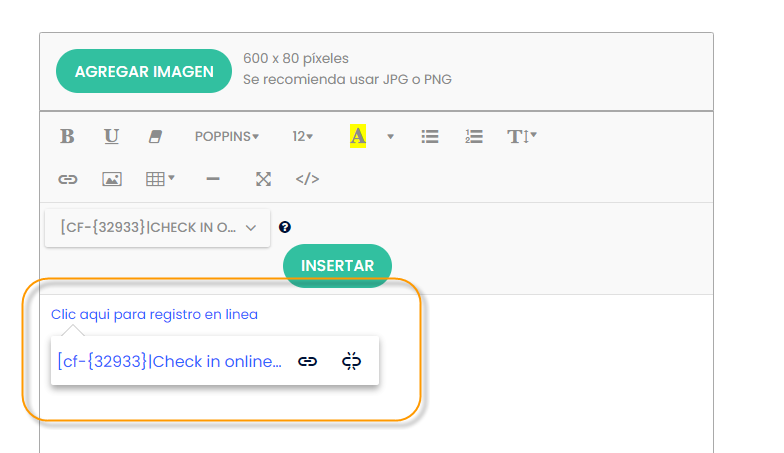
Task: Apply the yellow highlight text color
Action: pyautogui.click(x=357, y=136)
